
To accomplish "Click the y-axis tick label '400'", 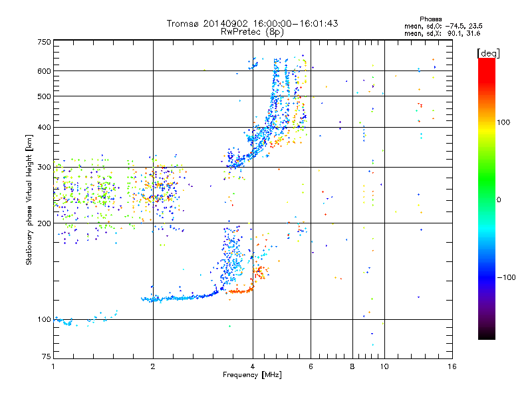I will click(44, 127).
